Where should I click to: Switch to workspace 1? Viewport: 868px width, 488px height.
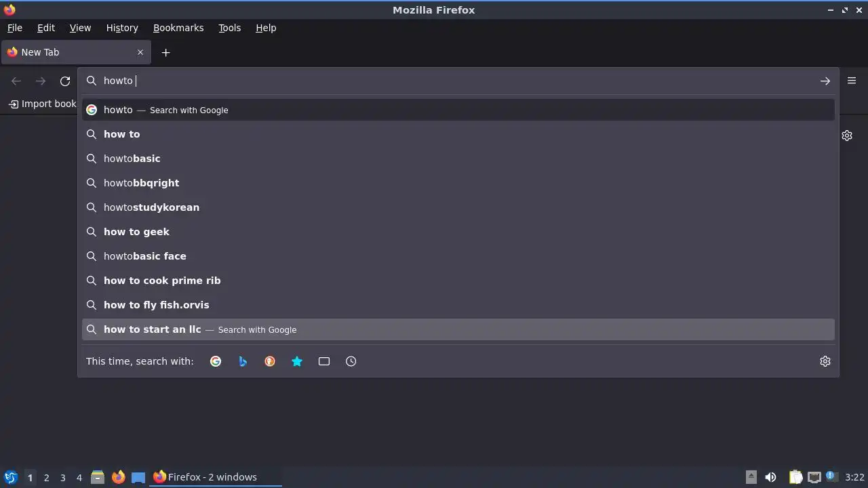coord(30,478)
